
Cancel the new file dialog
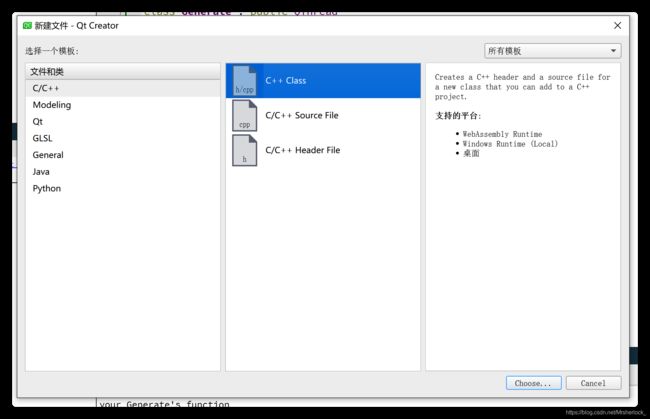pyautogui.click(x=593, y=383)
